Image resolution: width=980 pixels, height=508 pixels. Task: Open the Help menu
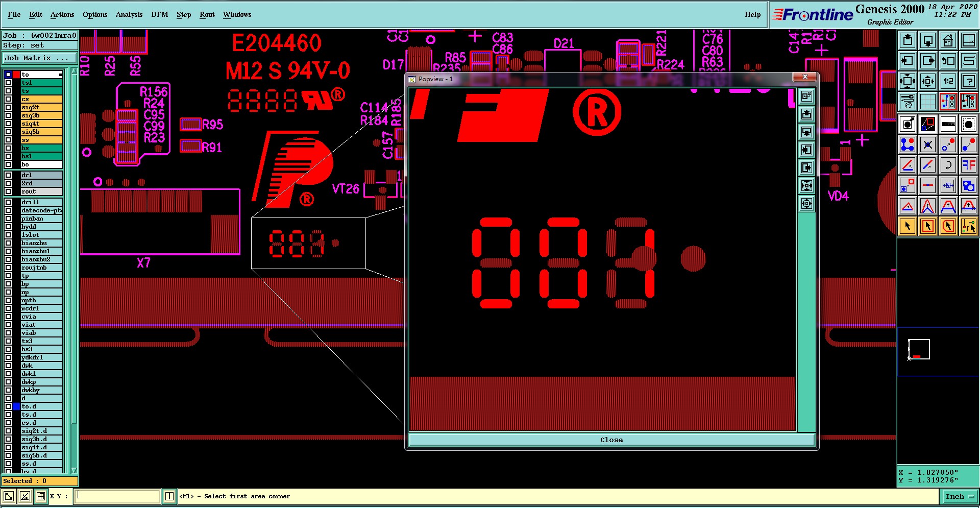coord(753,14)
